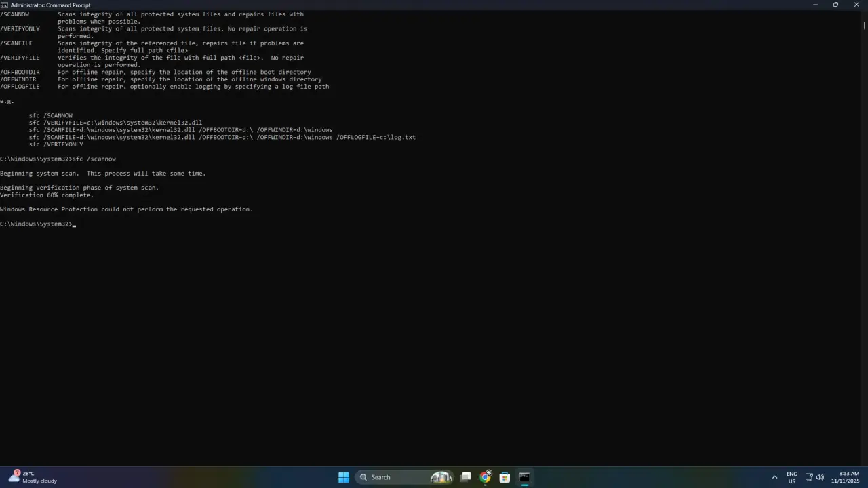
Task: Click the vertical scrollbar thumb
Action: click(864, 26)
